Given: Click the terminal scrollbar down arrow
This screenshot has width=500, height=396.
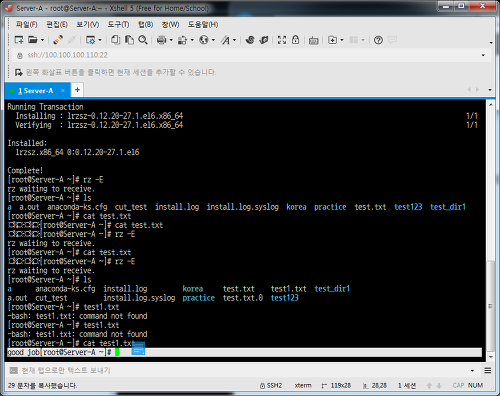Looking at the screenshot, I should (x=490, y=357).
